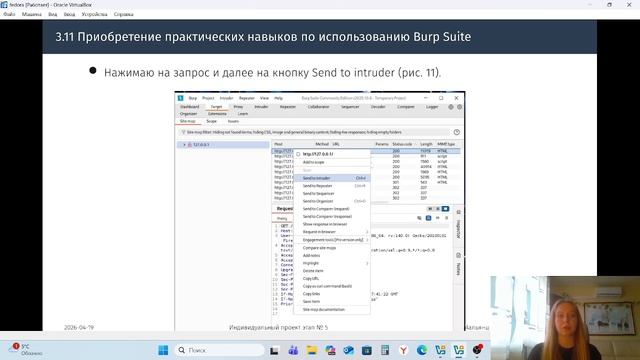Launch the Yandex browser taskbar icon
Screen dimensions: 640x360
coord(403,350)
